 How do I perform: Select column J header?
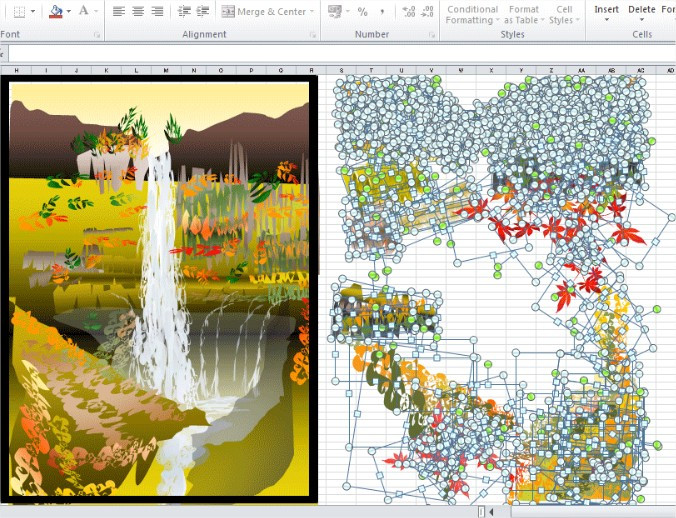[x=76, y=70]
